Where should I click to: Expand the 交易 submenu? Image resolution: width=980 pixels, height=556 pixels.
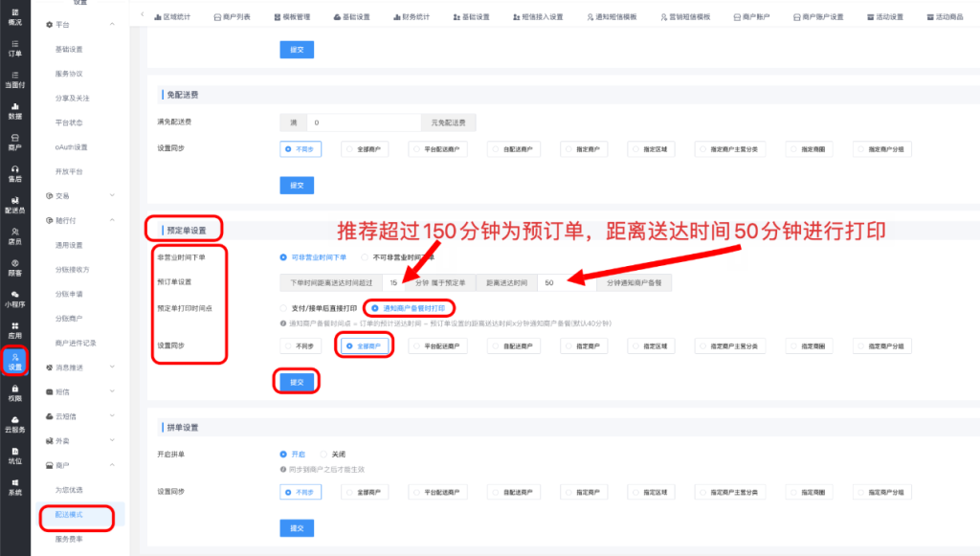[x=113, y=196]
